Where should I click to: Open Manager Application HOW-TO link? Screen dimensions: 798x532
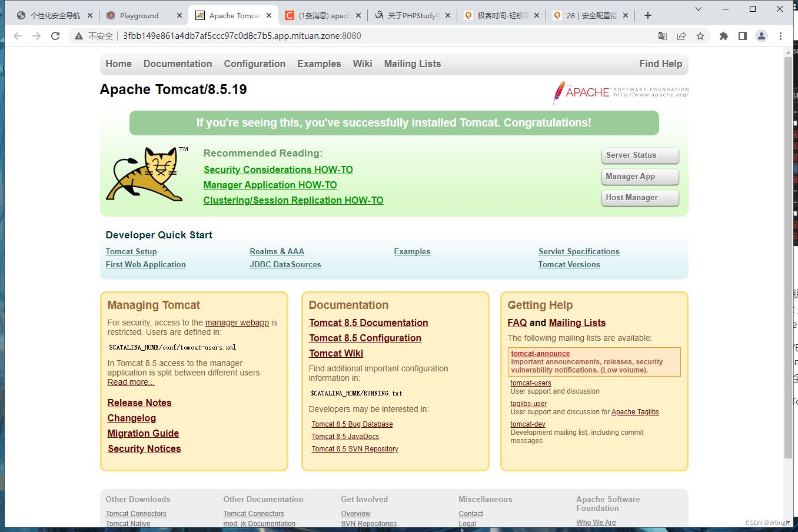pyautogui.click(x=270, y=185)
